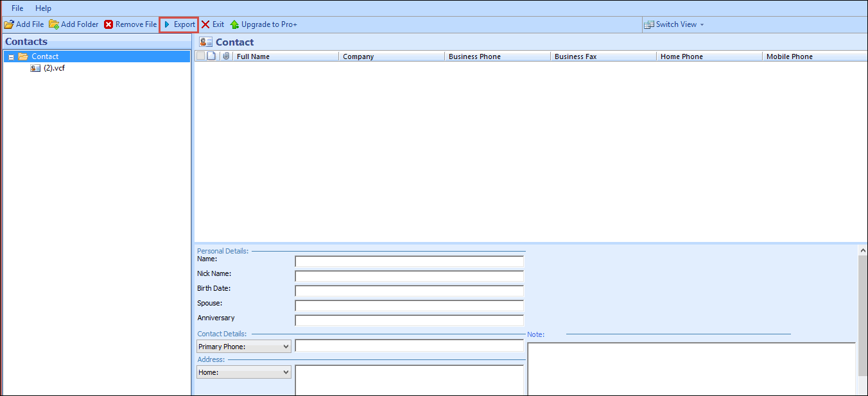Open the Switch View dropdown
This screenshot has height=396, width=868.
(674, 24)
